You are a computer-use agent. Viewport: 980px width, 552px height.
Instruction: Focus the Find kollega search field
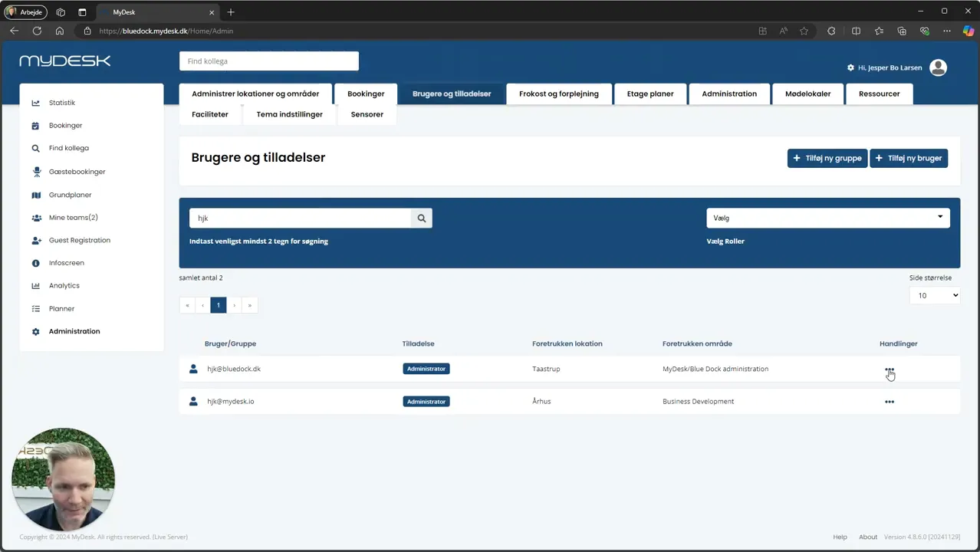268,61
